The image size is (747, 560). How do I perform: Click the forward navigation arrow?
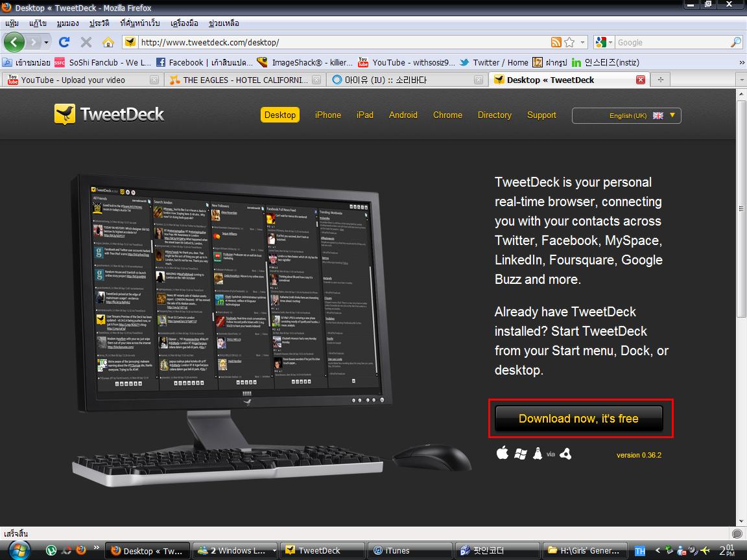pos(33,42)
